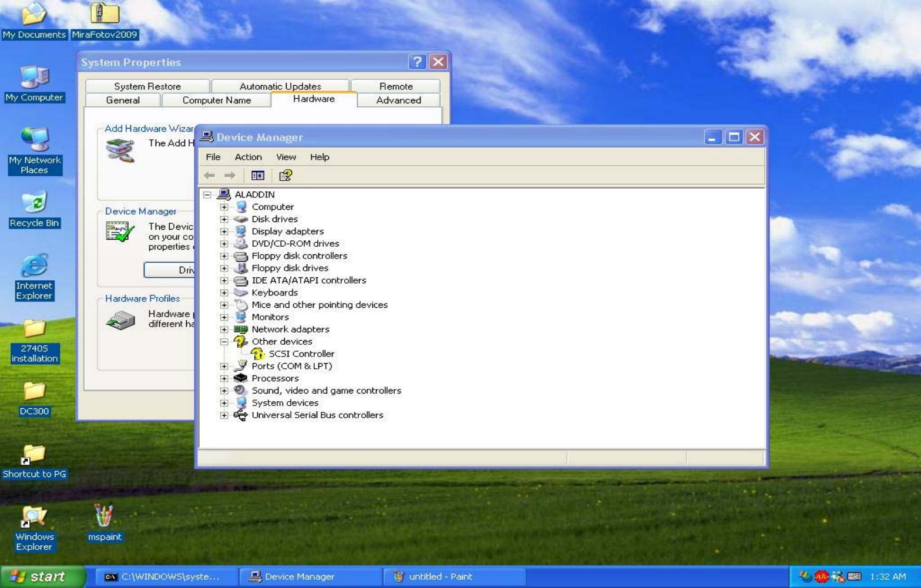The image size is (921, 588).
Task: Select the System devices label
Action: tap(285, 402)
